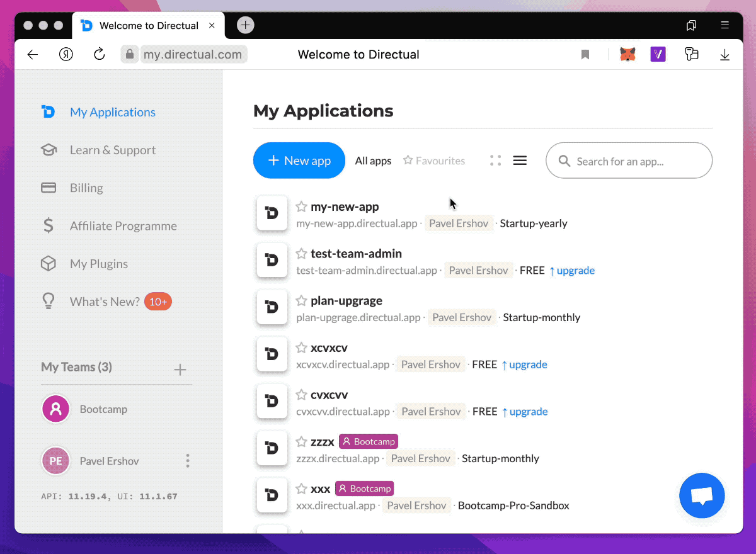756x554 pixels.
Task: Open browser hamburger menu
Action: [725, 25]
